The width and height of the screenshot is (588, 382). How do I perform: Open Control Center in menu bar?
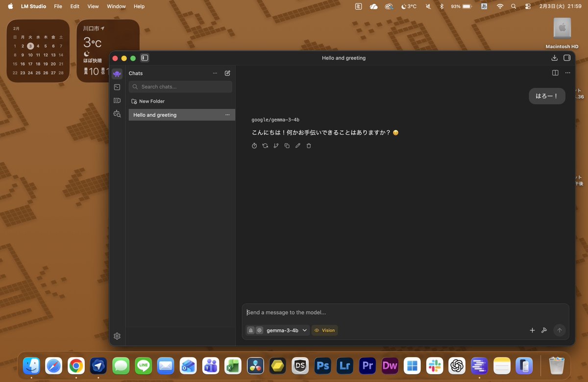point(528,6)
